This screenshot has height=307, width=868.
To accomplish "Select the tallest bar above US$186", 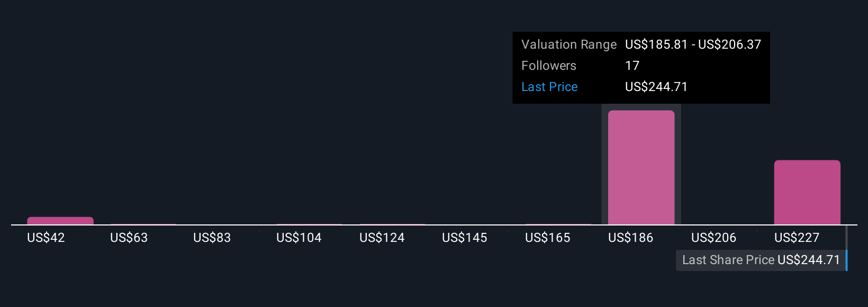I will 641,167.
